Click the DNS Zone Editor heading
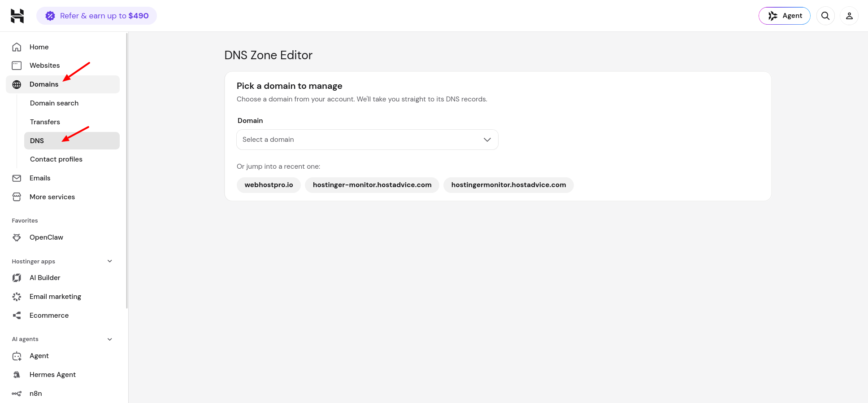The width and height of the screenshot is (868, 403). [x=268, y=55]
